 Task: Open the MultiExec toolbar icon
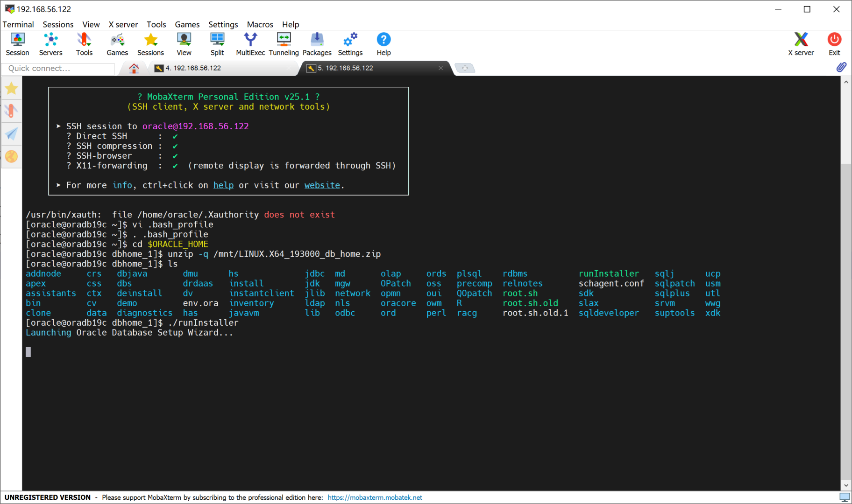(x=250, y=44)
